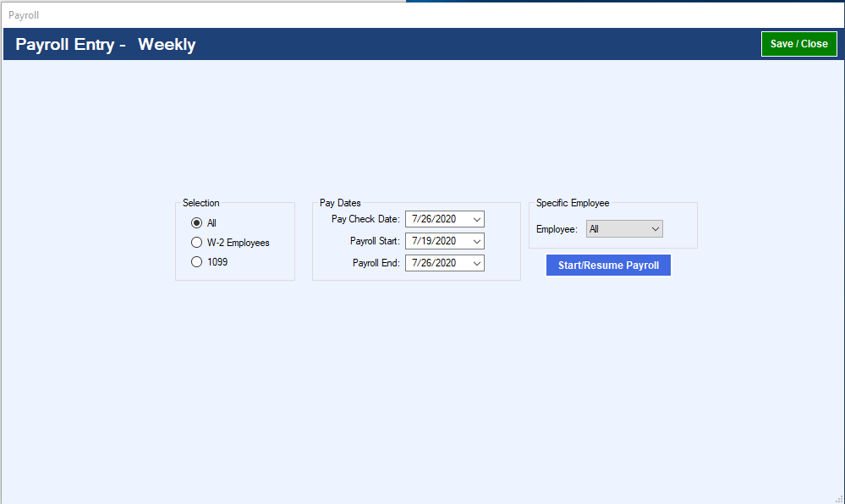Select the W-2 Employees radio button
Screen dimensions: 845x504
tap(196, 242)
